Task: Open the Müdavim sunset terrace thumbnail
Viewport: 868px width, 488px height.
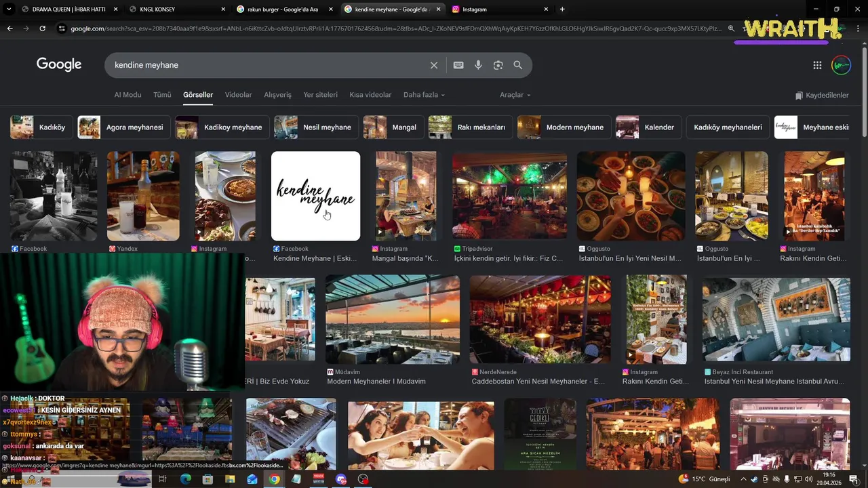Action: point(393,319)
